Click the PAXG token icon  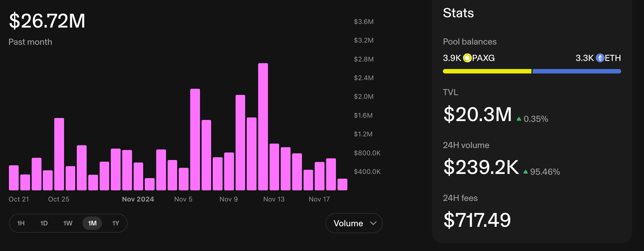tap(467, 58)
